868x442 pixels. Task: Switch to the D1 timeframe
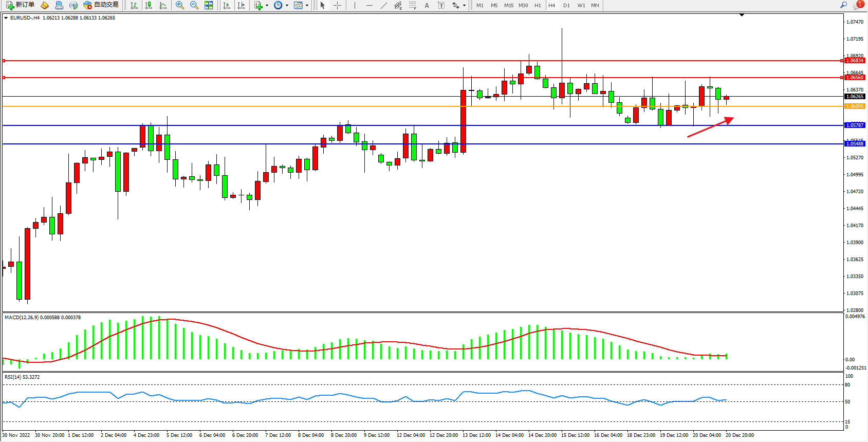[x=566, y=5]
